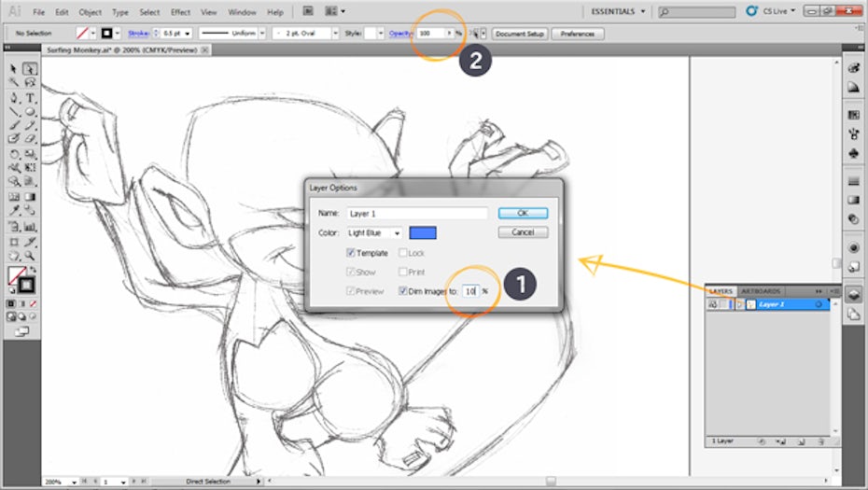The image size is (868, 490).
Task: Create a new layer in Layers panel
Action: click(x=802, y=440)
